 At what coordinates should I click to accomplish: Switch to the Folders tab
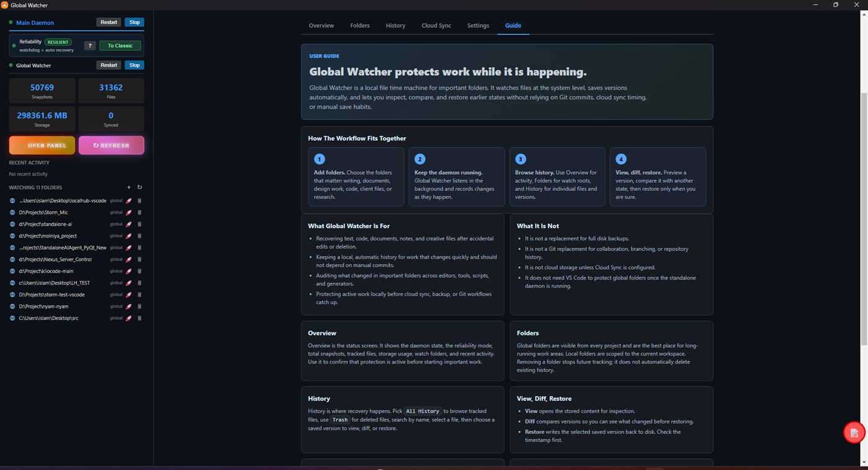click(x=360, y=25)
